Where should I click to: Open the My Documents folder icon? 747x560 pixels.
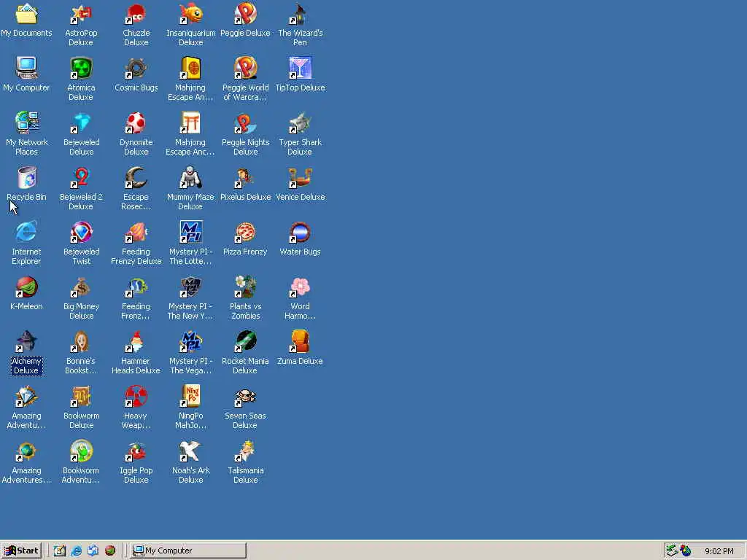point(27,14)
